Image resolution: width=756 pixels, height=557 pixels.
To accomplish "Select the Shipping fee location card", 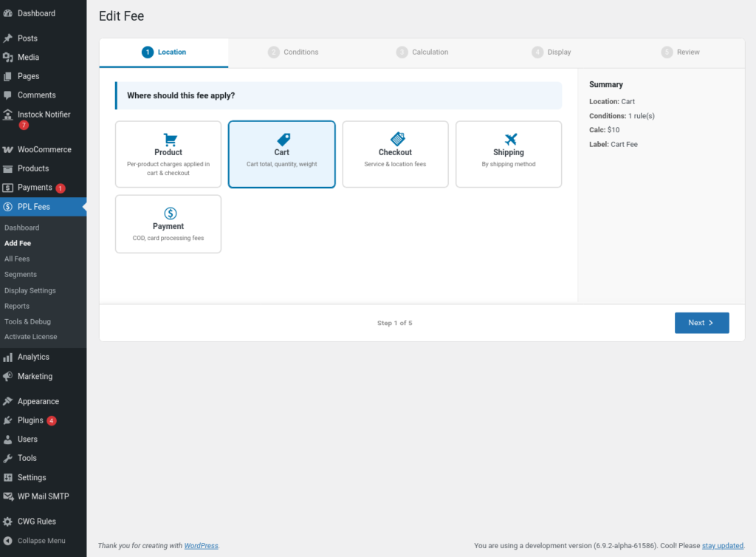I will point(509,154).
